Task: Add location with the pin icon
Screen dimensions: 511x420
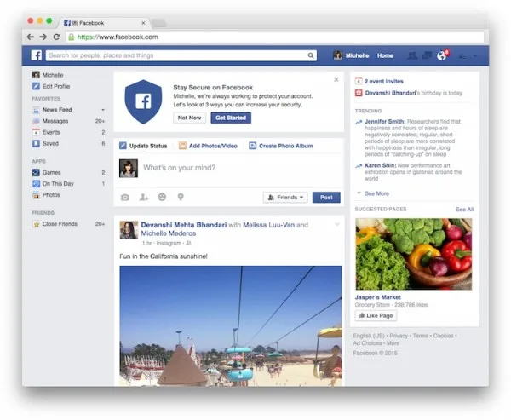Action: pyautogui.click(x=181, y=197)
